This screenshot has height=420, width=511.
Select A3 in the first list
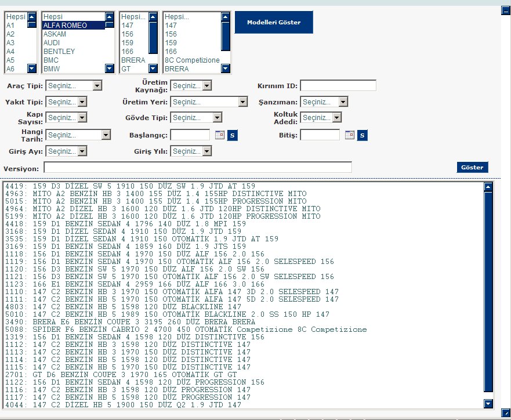coord(16,43)
